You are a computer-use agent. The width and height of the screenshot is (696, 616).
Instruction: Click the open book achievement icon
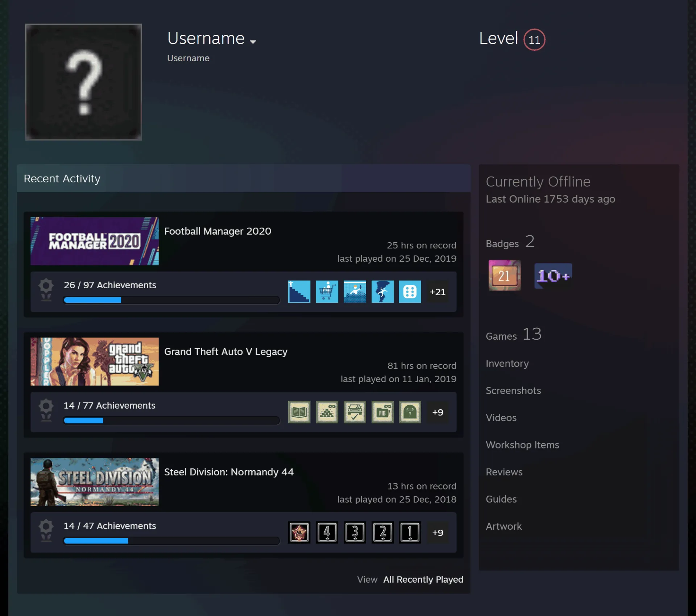coord(299,412)
